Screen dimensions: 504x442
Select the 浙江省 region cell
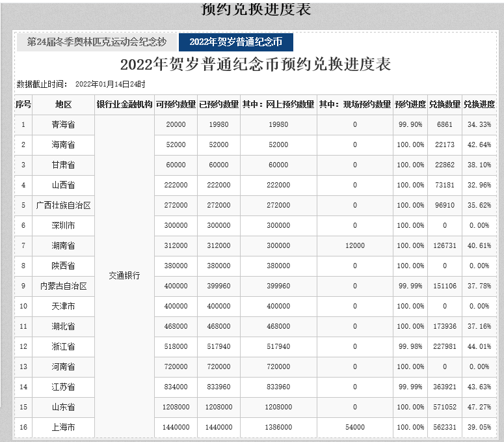point(63,346)
